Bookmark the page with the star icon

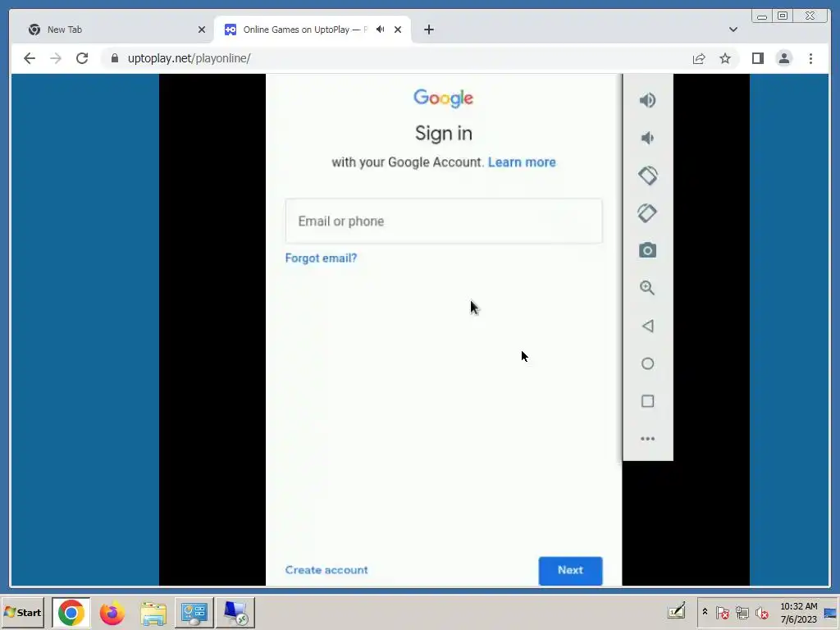[x=725, y=58]
